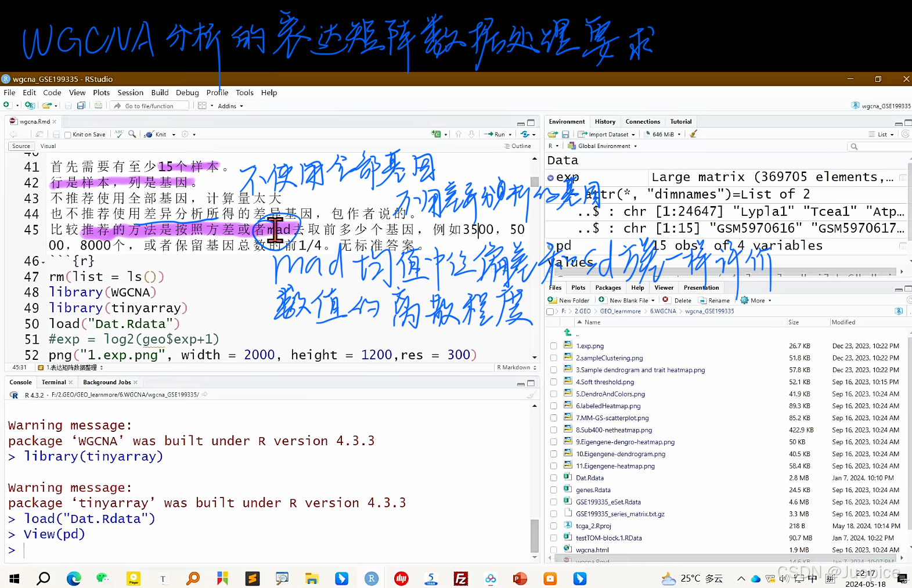Viewport: 912px width, 588px height.
Task: Click the print document icon
Action: (x=99, y=106)
